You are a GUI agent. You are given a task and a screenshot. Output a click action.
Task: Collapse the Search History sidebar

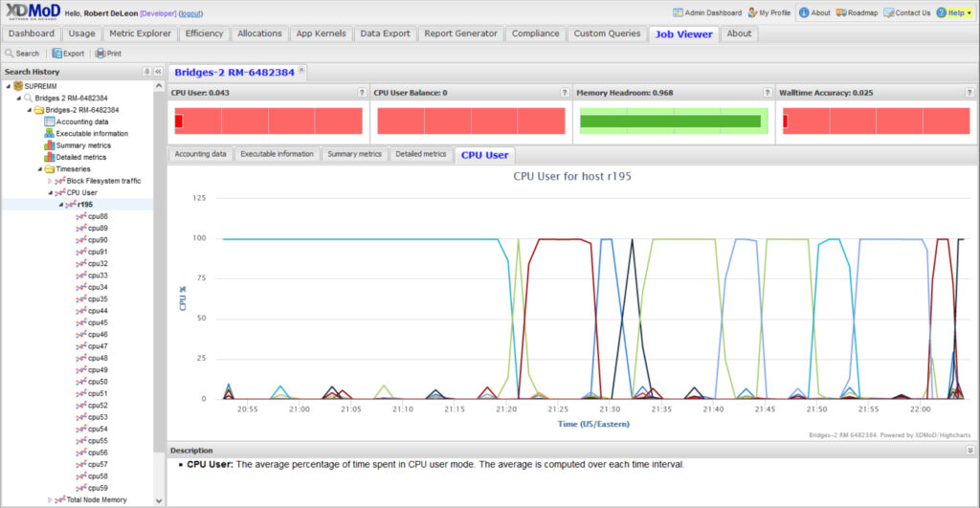coord(158,72)
